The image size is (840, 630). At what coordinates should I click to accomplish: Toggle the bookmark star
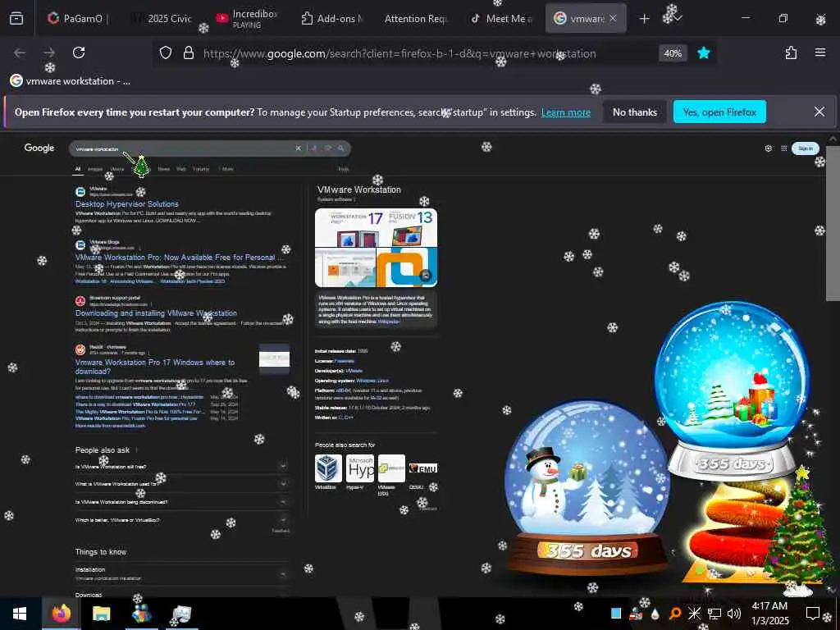point(704,53)
